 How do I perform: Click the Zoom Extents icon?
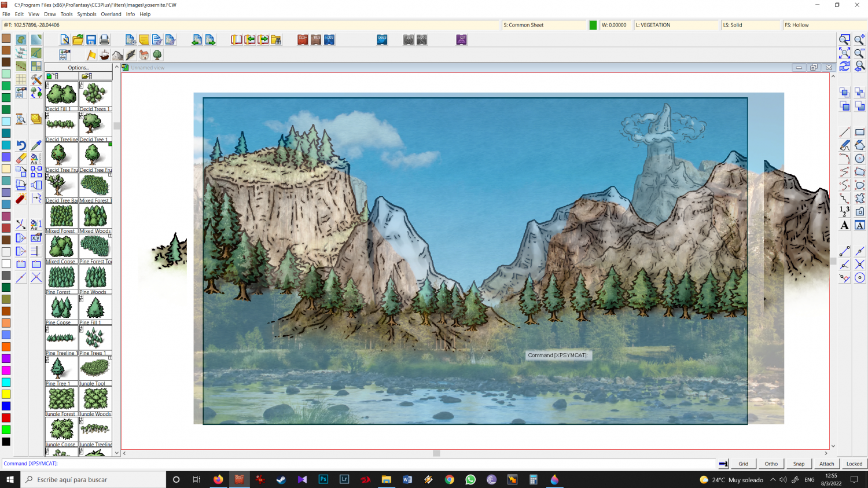tap(845, 53)
